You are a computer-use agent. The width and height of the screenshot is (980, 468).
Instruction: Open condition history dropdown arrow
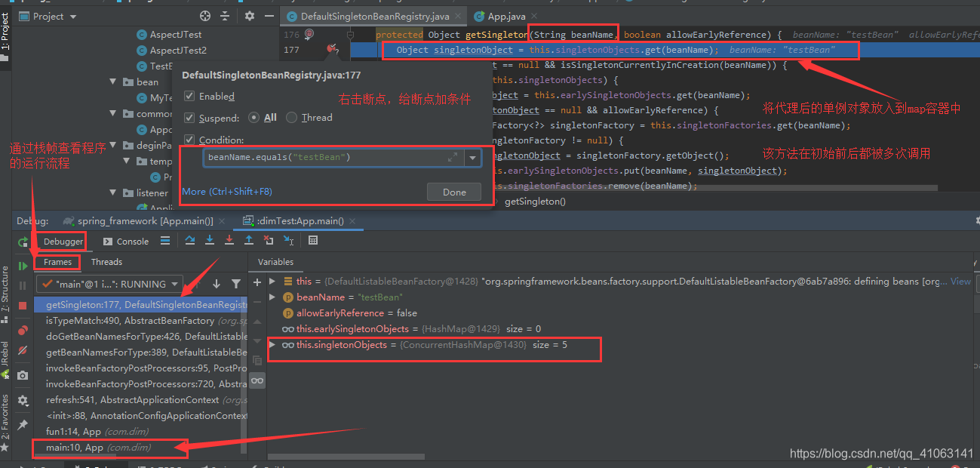(473, 157)
